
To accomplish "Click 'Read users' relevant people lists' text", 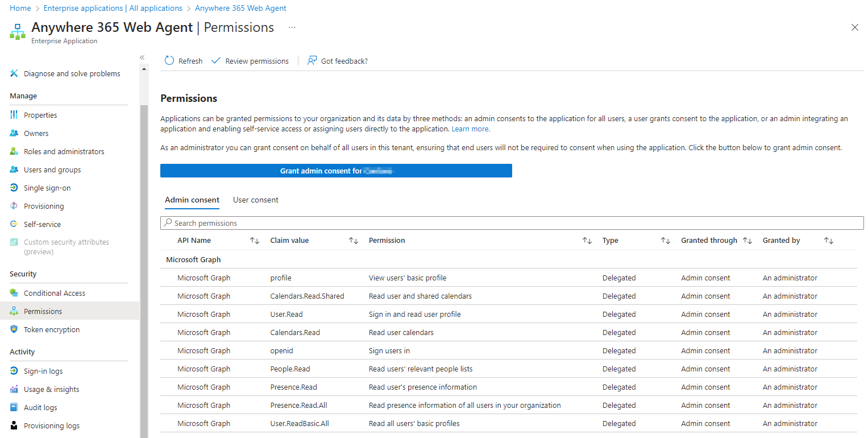I will tap(421, 369).
